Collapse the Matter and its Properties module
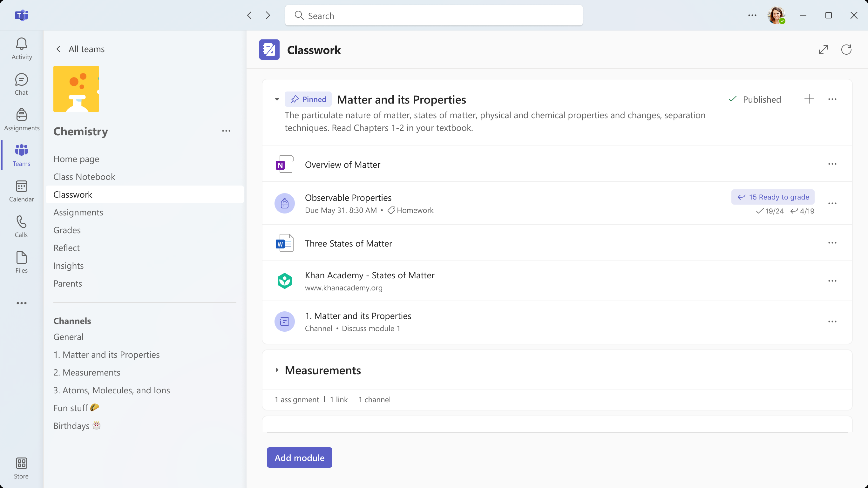Viewport: 868px width, 488px height. pos(277,99)
